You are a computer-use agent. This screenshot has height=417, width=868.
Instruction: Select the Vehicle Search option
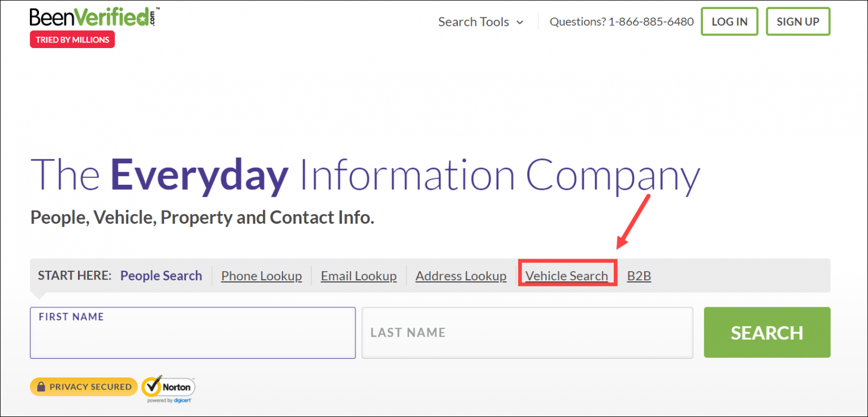pyautogui.click(x=567, y=276)
